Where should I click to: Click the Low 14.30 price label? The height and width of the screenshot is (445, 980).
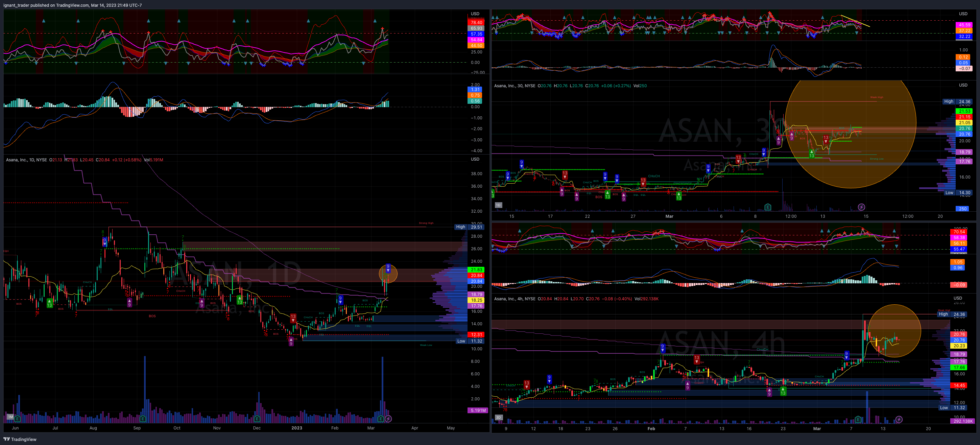click(x=958, y=193)
